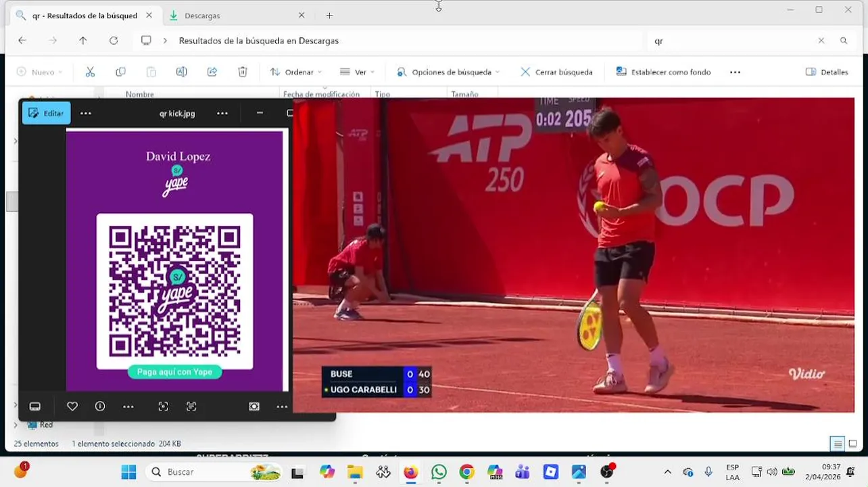Image resolution: width=868 pixels, height=487 pixels.
Task: Open Photos ellipsis menu next to info icon
Action: [128, 407]
